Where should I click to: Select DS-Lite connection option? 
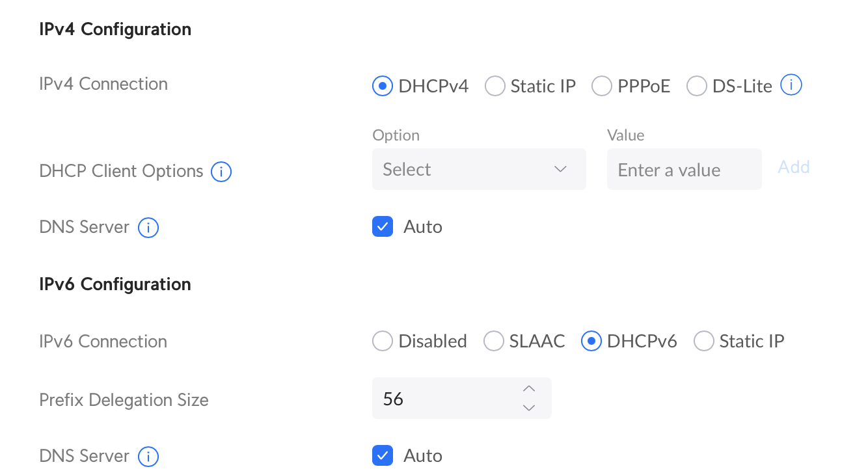click(697, 86)
